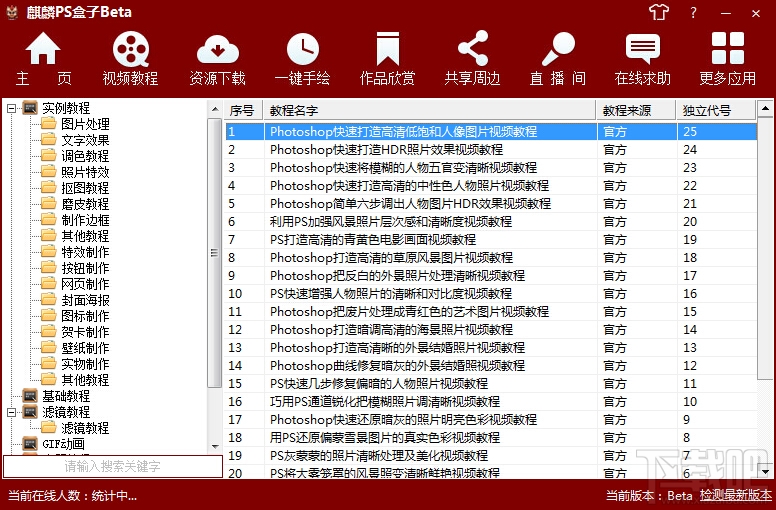This screenshot has width=776, height=510.
Task: Click the 检测最新版本 link
Action: [x=735, y=495]
